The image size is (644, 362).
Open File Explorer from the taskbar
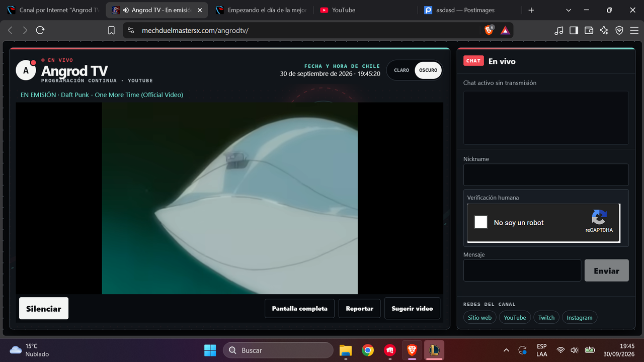[x=345, y=350]
